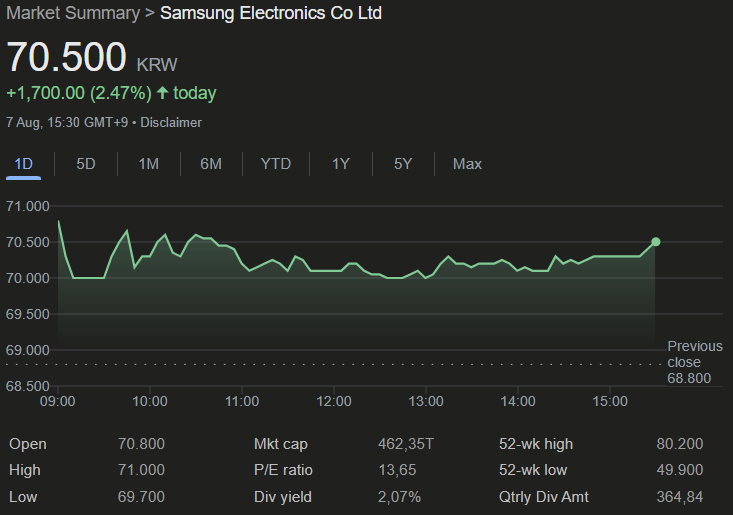The width and height of the screenshot is (733, 515).
Task: Open the Disclaimer link
Action: point(171,122)
